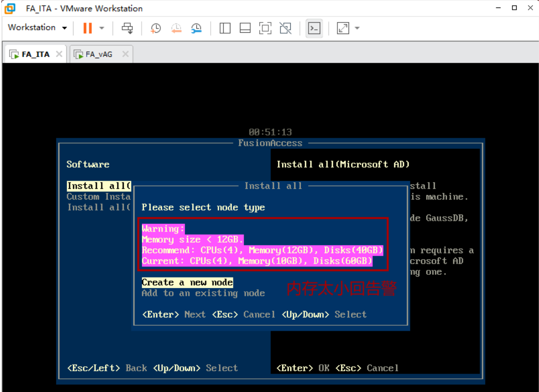Switch to Unity mode
Screen dimensions: 539x392
pyautogui.click(x=285, y=28)
